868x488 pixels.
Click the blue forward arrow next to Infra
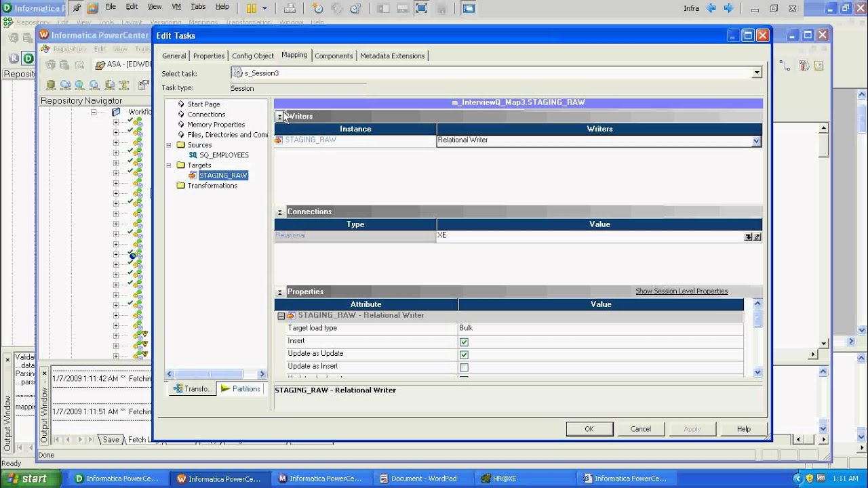point(729,8)
